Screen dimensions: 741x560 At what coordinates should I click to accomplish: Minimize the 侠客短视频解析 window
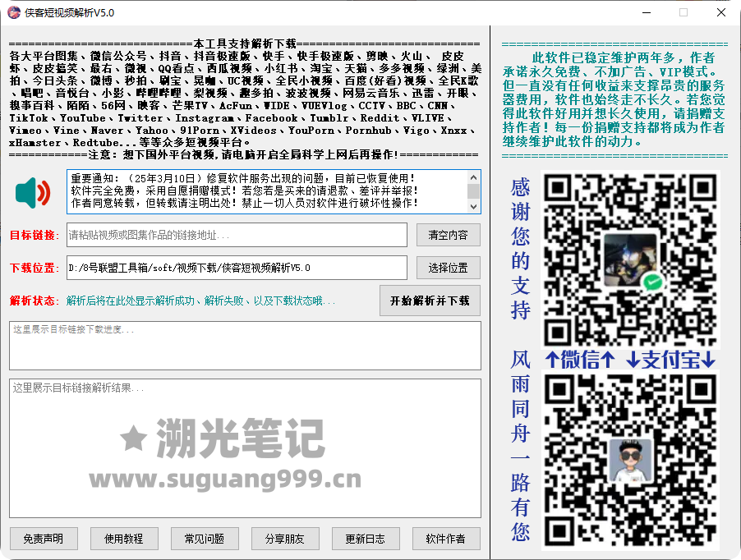[x=647, y=13]
